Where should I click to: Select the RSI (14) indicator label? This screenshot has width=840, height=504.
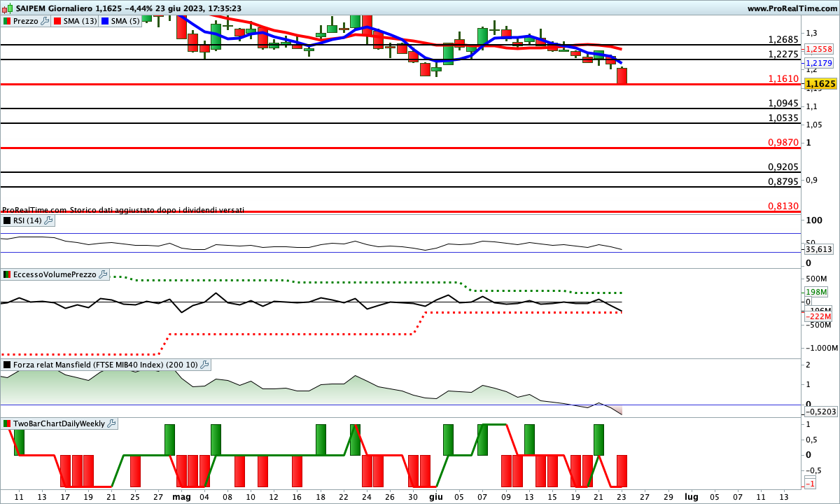tap(28, 220)
